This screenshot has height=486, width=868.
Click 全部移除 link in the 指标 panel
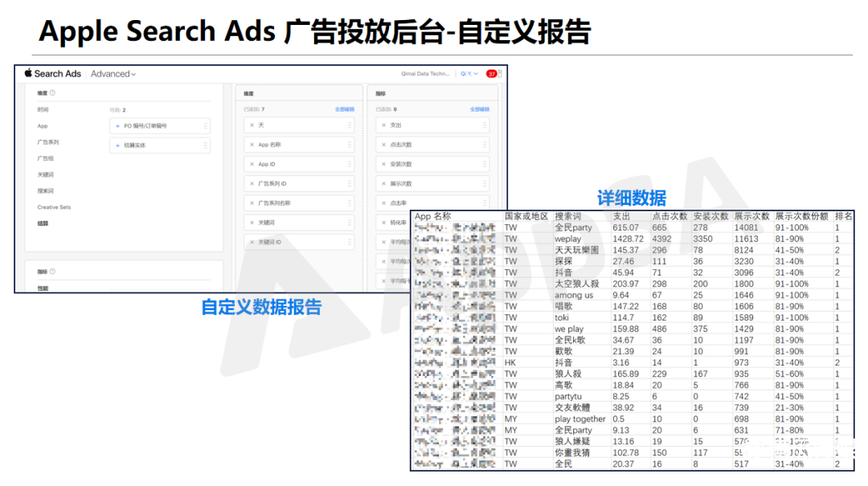480,109
